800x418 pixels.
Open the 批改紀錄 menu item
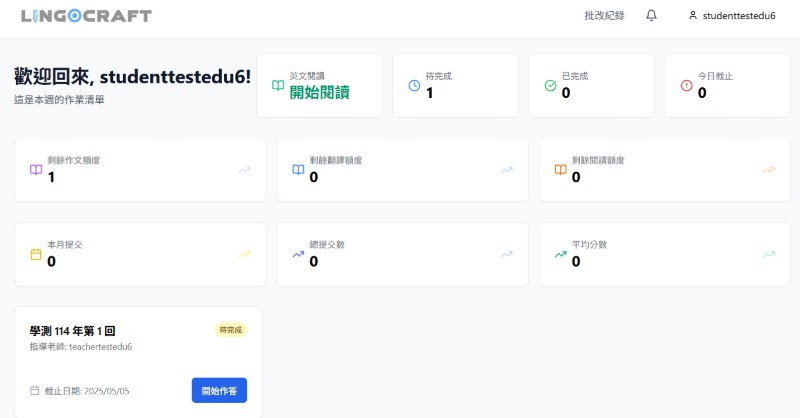point(604,16)
